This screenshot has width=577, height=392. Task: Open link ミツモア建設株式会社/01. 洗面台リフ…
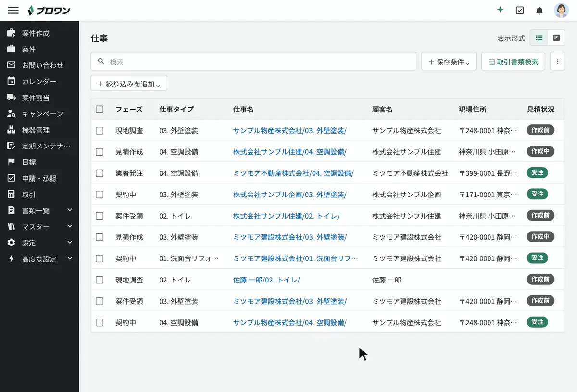(295, 258)
